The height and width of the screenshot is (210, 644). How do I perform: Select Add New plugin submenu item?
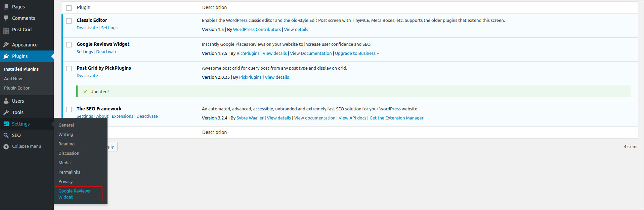click(x=13, y=78)
